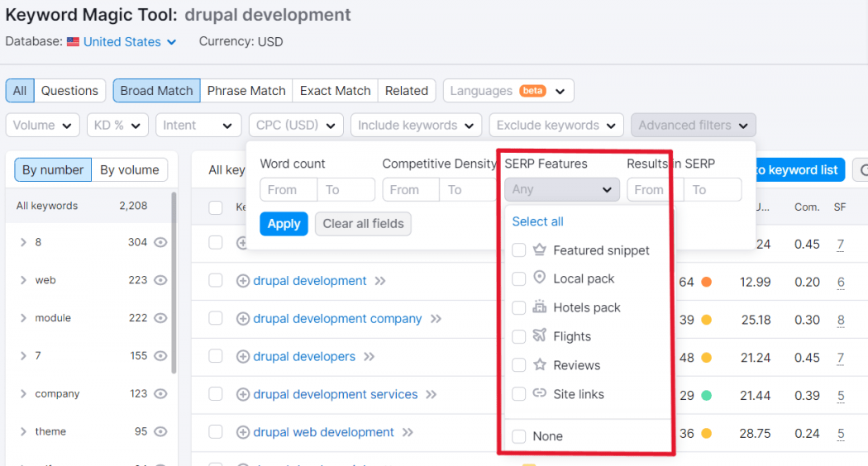The height and width of the screenshot is (466, 868).
Task: Select the drupal development row checkbox
Action: (215, 281)
